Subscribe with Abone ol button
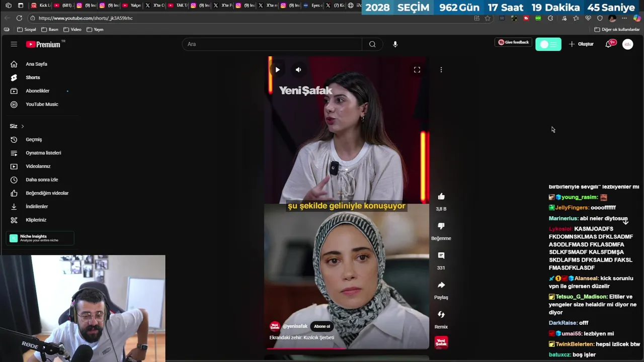This screenshot has height=362, width=644. 322,326
